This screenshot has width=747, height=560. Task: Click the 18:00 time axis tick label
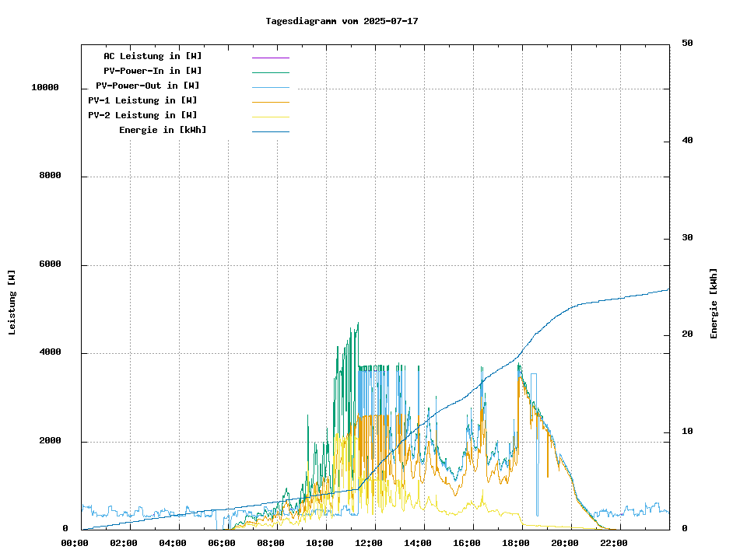516,543
